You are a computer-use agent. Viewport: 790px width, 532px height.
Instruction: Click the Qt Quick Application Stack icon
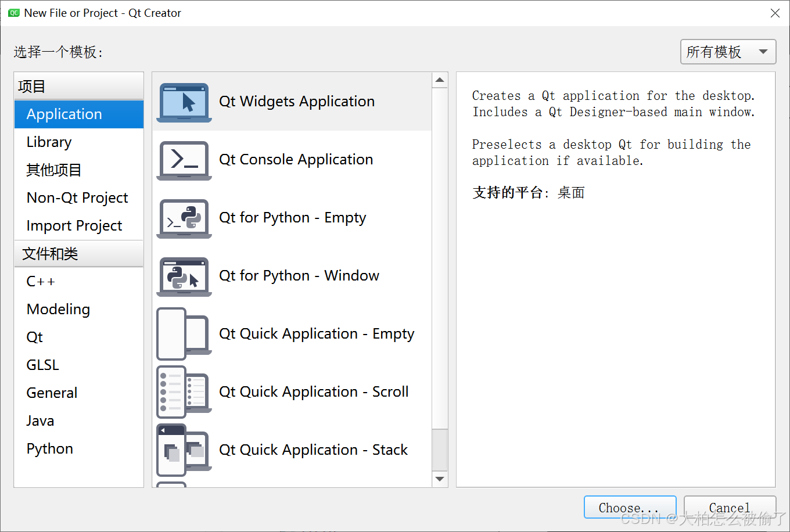[x=184, y=450]
